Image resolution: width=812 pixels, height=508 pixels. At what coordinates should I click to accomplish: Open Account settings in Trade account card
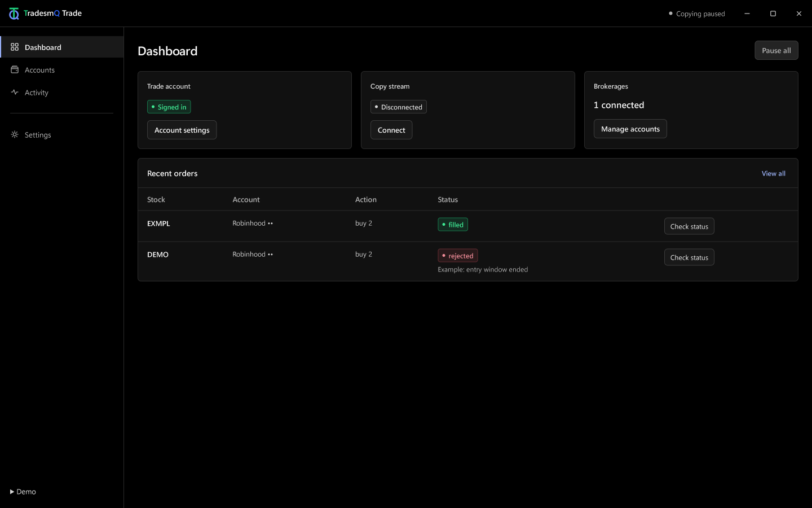pyautogui.click(x=182, y=130)
